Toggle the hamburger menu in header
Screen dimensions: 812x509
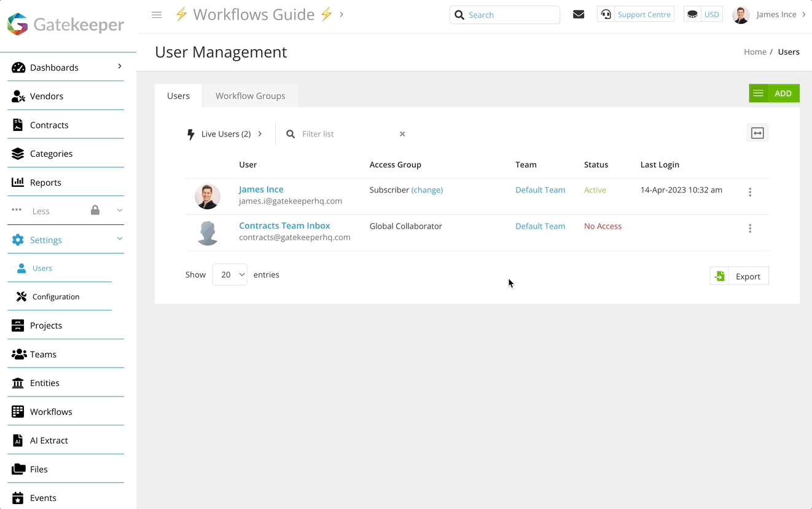[157, 15]
